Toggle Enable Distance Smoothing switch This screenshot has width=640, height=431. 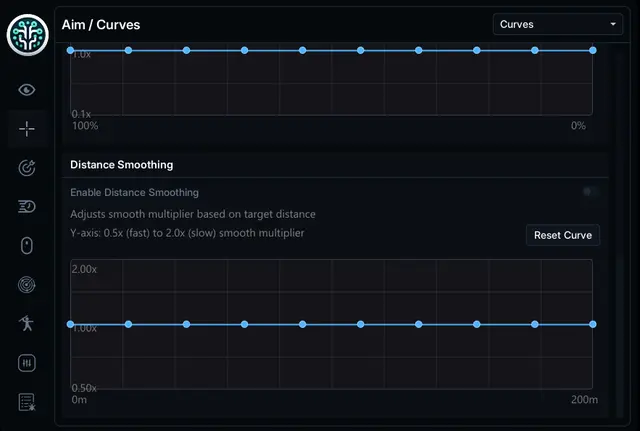click(x=591, y=192)
